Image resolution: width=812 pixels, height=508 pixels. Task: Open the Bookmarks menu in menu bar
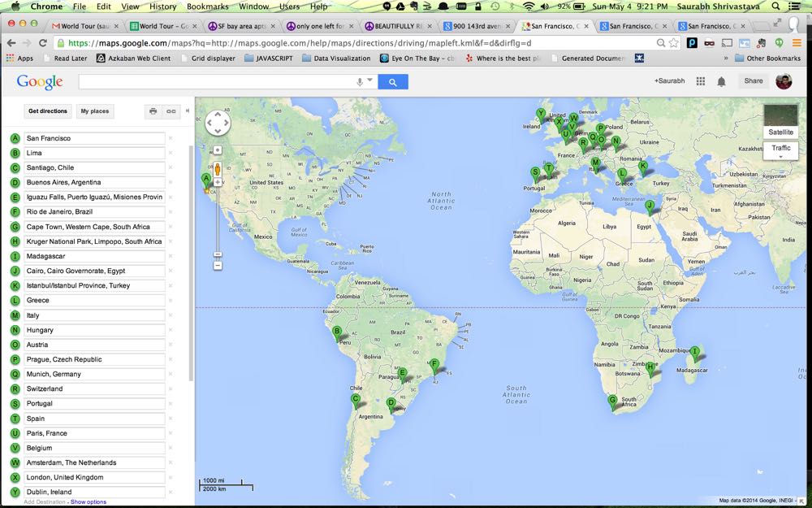(207, 7)
